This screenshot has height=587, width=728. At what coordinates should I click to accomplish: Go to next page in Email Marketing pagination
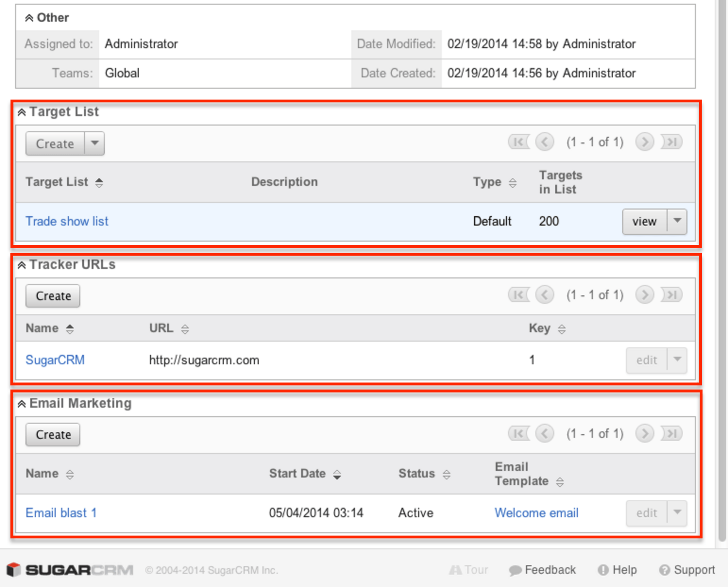pyautogui.click(x=644, y=434)
